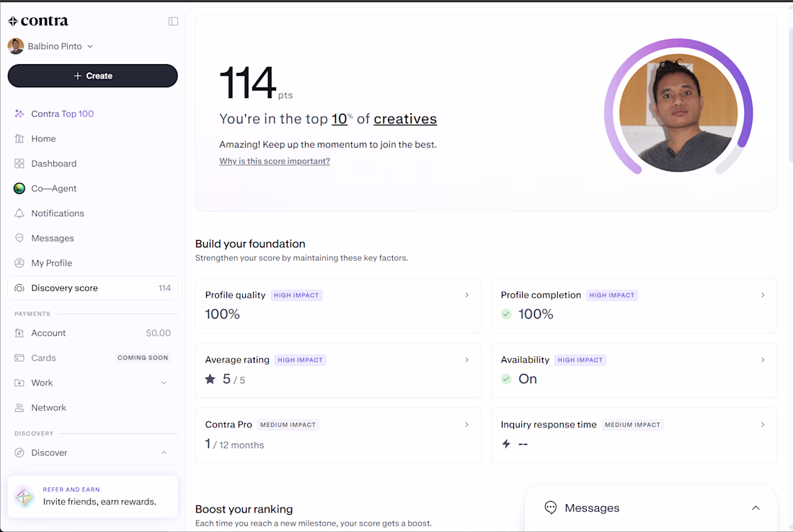Viewport: 793px width, 532px height.
Task: Expand the Messages chat panel chevron
Action: point(756,507)
